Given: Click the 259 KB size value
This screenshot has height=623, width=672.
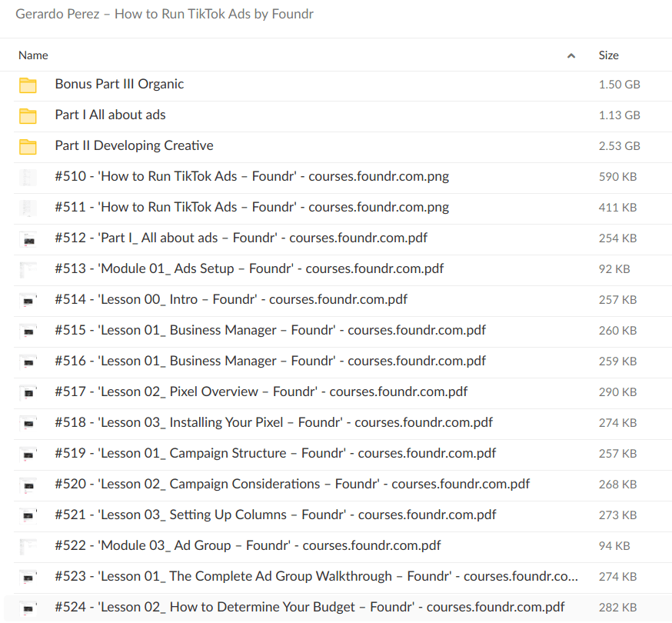Looking at the screenshot, I should tap(617, 361).
